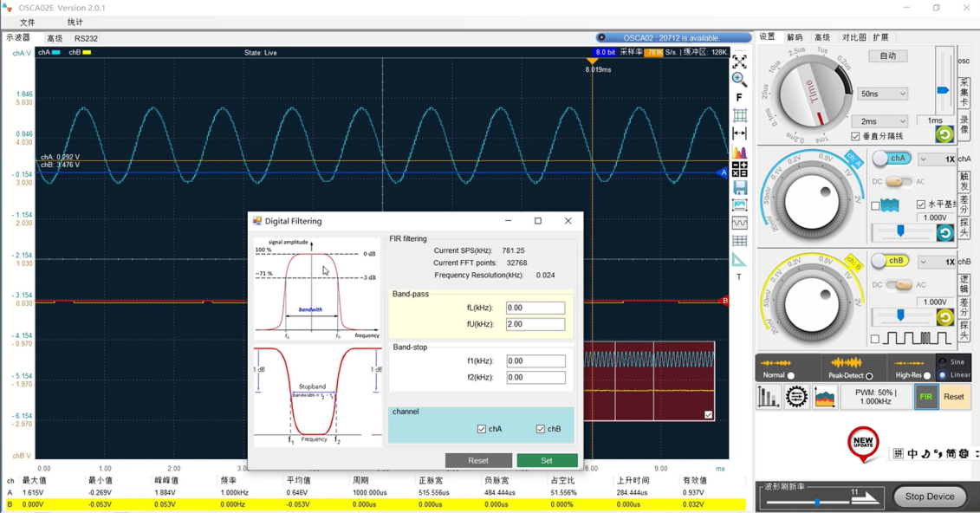Open the 50ns timebase dropdown
This screenshot has width=980, height=513.
[882, 94]
